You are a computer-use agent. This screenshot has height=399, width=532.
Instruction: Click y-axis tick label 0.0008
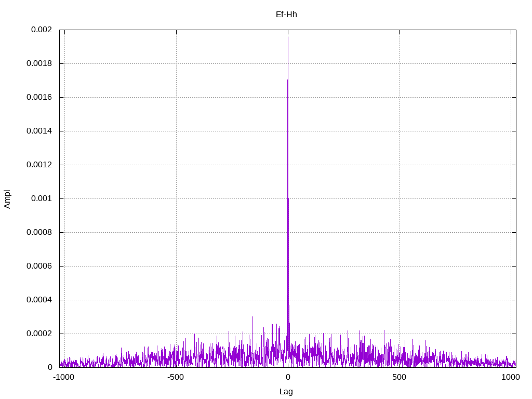39,232
